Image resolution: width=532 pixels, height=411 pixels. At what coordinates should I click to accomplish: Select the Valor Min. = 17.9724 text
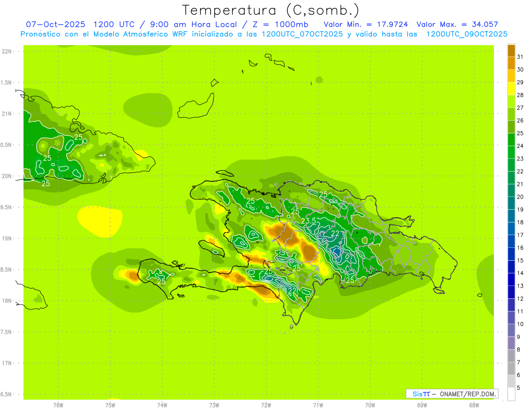[x=366, y=24]
